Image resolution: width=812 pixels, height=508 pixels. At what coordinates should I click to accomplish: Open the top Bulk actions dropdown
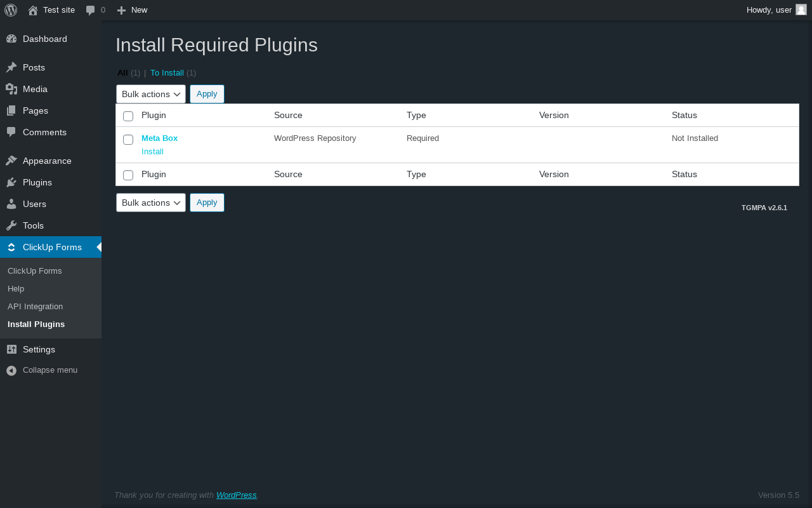[151, 94]
